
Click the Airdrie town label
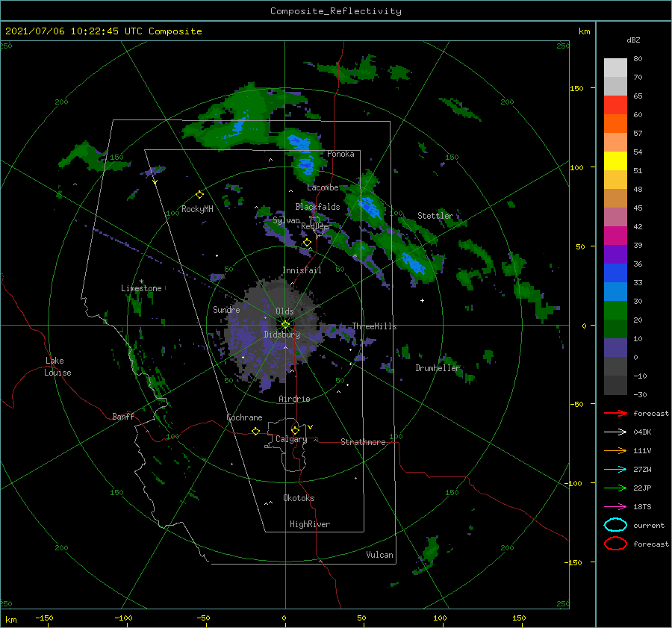[294, 399]
